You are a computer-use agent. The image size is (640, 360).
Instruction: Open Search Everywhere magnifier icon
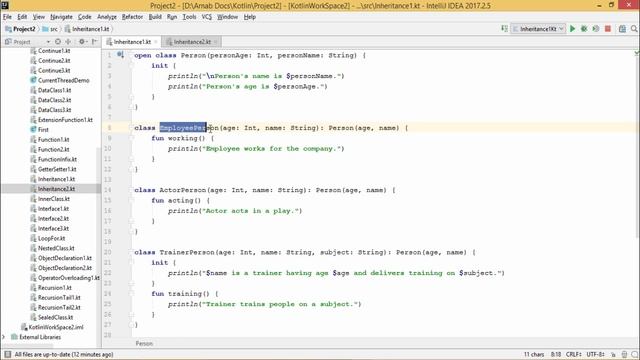[x=634, y=29]
